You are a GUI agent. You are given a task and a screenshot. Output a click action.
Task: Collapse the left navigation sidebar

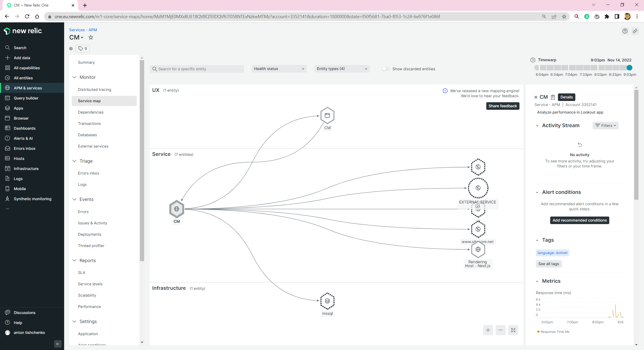[x=58, y=344]
